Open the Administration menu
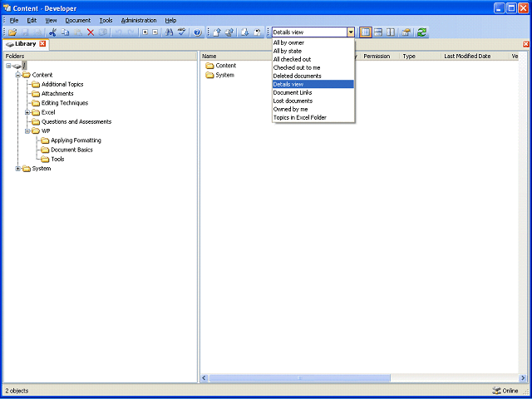 pyautogui.click(x=139, y=20)
